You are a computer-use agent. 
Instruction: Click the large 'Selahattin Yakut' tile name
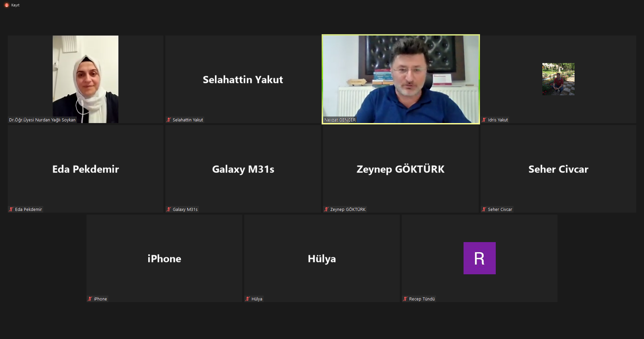pyautogui.click(x=243, y=80)
